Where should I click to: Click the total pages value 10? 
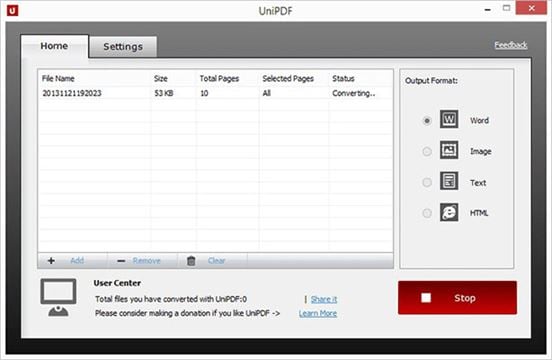(x=204, y=93)
